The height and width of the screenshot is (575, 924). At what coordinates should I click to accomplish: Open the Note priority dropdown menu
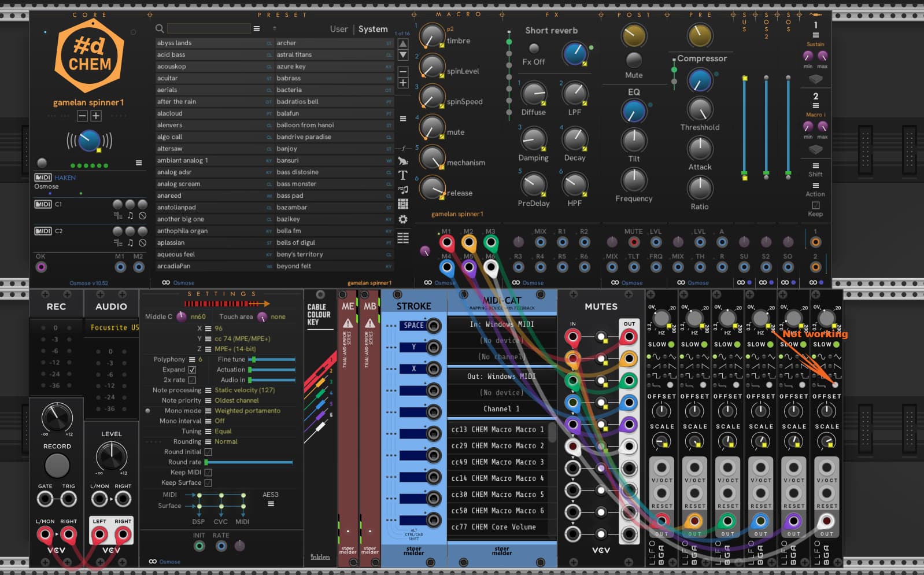coord(208,400)
